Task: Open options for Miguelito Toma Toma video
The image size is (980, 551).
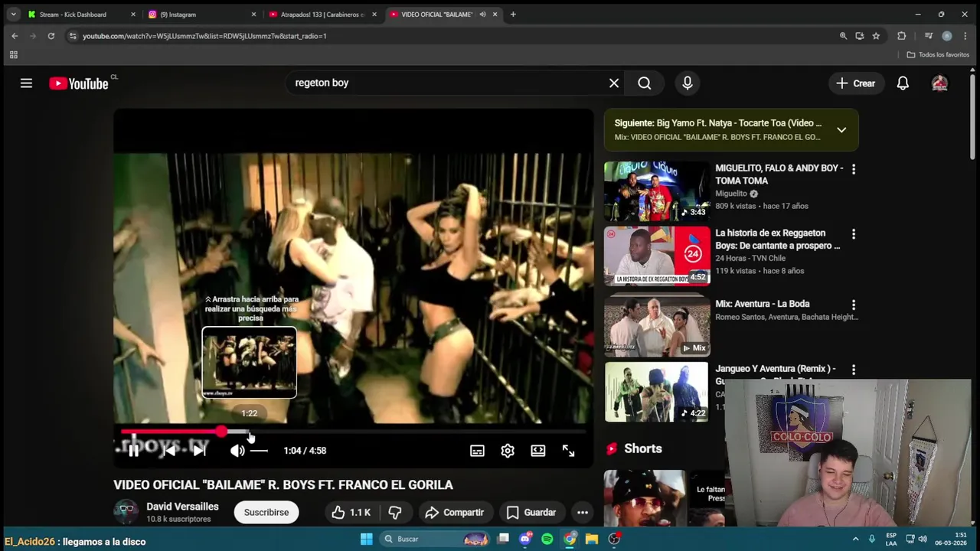Action: click(x=854, y=169)
